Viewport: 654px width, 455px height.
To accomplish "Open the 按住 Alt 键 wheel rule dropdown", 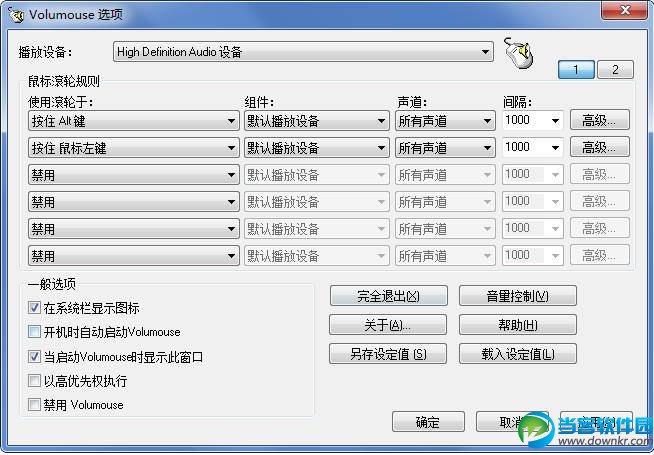I will coord(134,121).
